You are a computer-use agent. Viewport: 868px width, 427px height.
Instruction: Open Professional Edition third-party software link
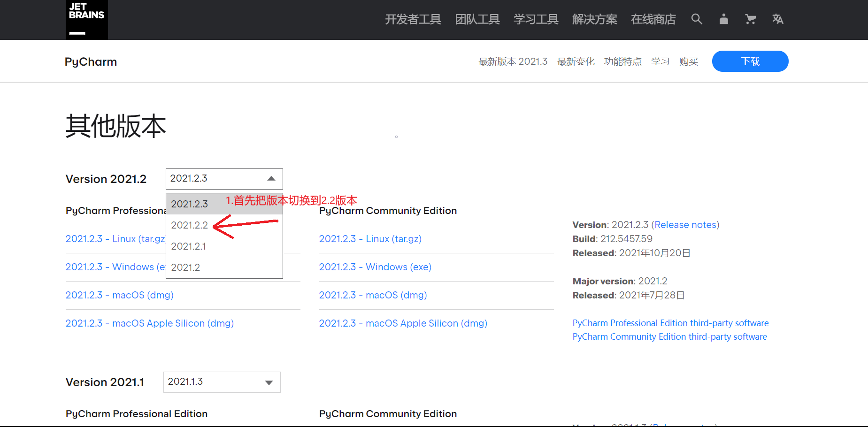point(670,323)
